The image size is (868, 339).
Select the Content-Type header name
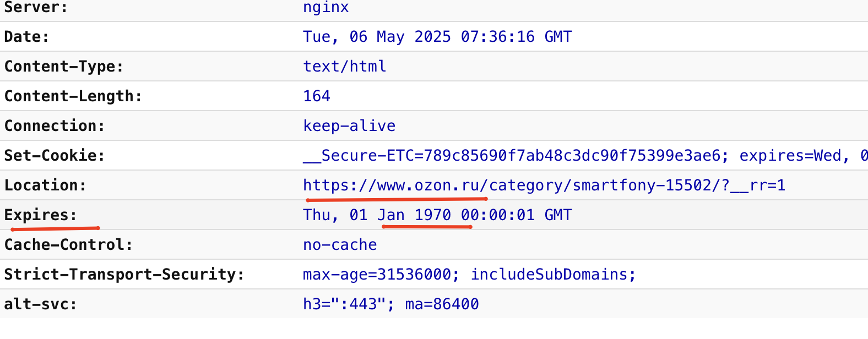pos(64,67)
